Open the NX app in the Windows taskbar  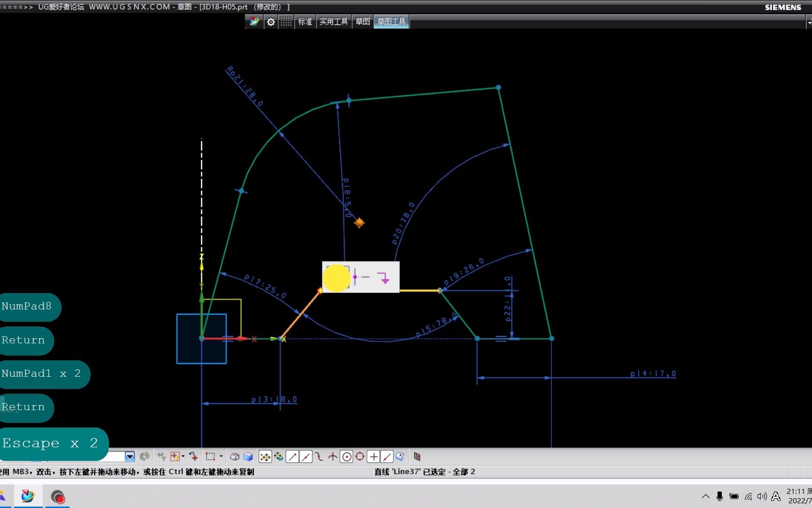click(28, 496)
